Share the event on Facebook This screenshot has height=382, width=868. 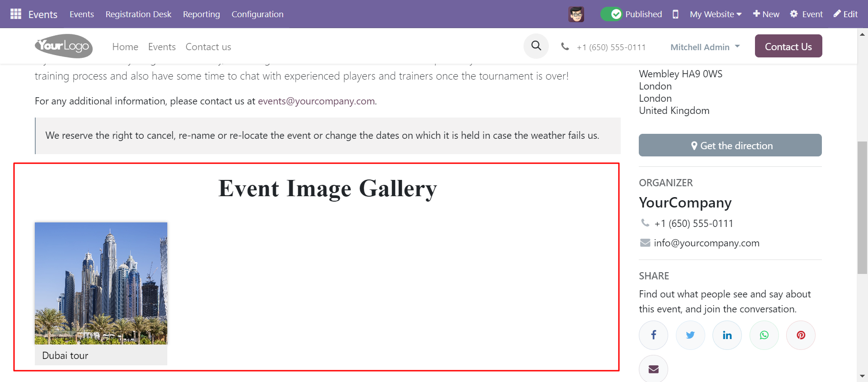tap(653, 335)
